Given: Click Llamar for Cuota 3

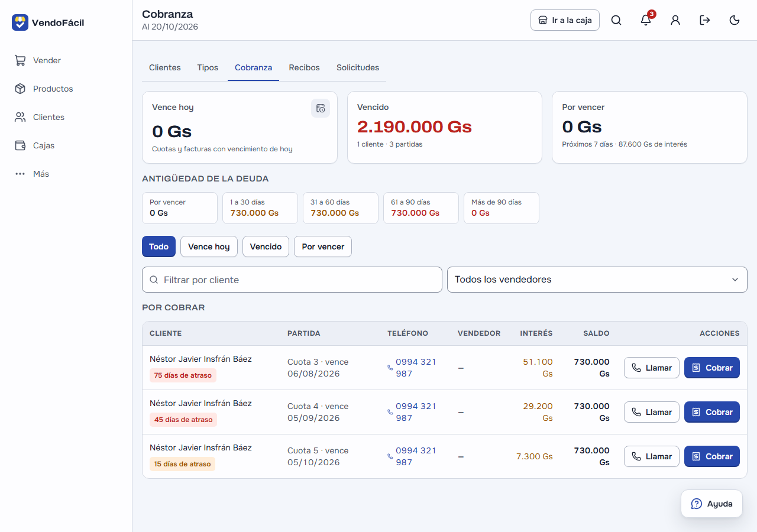Looking at the screenshot, I should [x=652, y=368].
